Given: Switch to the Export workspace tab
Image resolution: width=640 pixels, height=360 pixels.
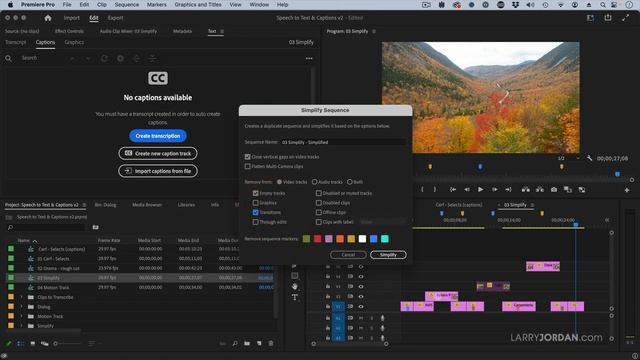Looking at the screenshot, I should (x=116, y=18).
